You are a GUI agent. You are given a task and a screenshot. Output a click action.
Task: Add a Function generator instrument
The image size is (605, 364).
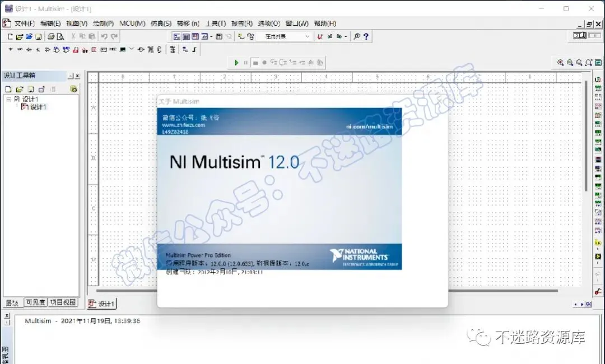(x=598, y=88)
